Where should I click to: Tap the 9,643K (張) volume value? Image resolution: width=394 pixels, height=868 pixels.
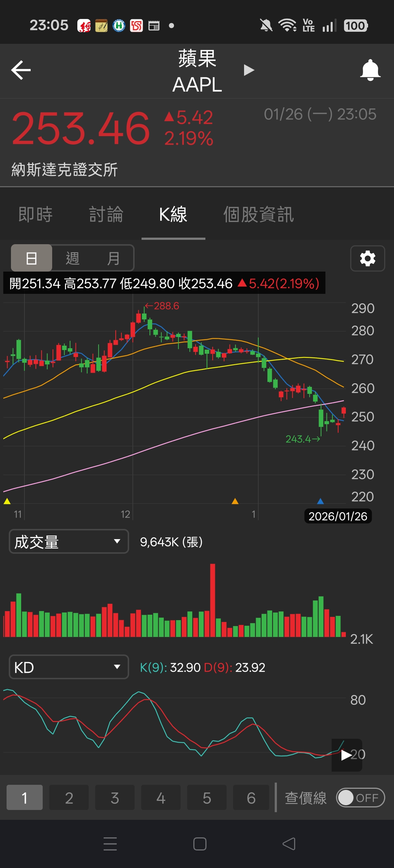171,542
